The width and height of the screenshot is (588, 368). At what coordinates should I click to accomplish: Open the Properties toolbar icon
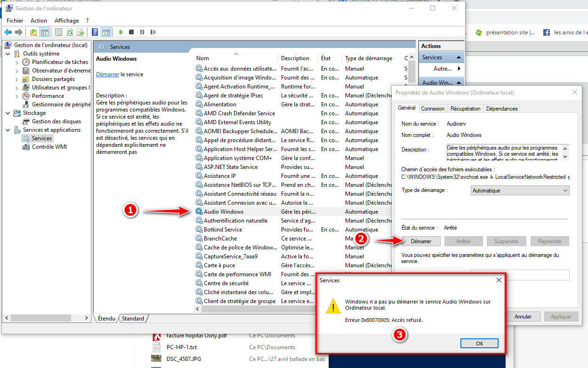click(x=59, y=32)
